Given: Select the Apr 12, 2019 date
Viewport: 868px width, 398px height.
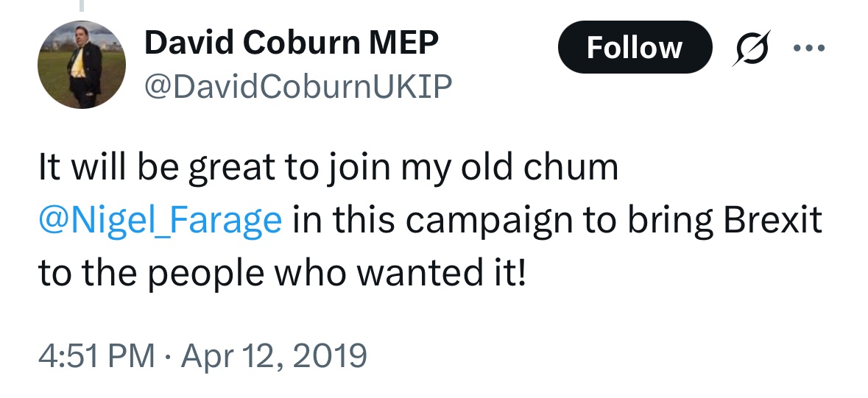Looking at the screenshot, I should pos(275,355).
